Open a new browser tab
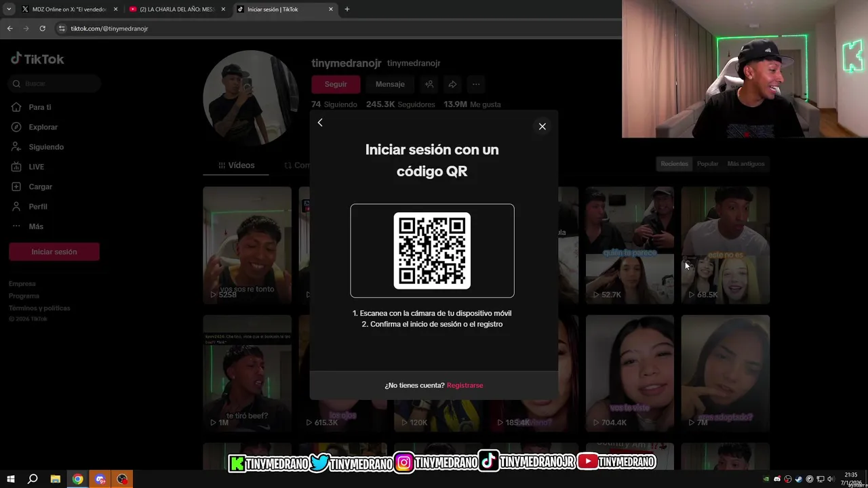This screenshot has height=488, width=868. [x=347, y=9]
